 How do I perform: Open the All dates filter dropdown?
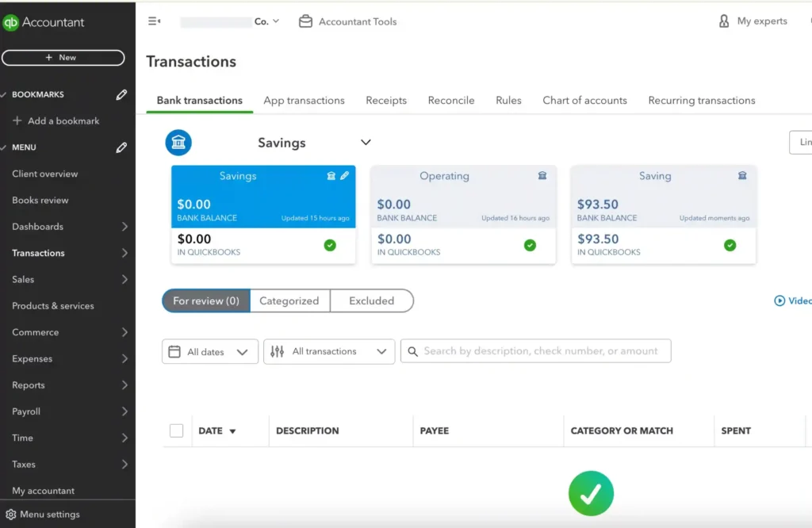pos(209,352)
